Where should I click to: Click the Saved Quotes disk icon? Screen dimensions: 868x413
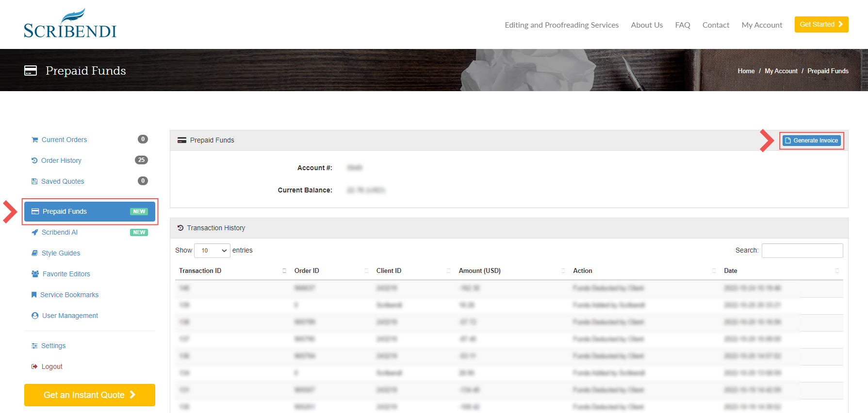point(34,181)
